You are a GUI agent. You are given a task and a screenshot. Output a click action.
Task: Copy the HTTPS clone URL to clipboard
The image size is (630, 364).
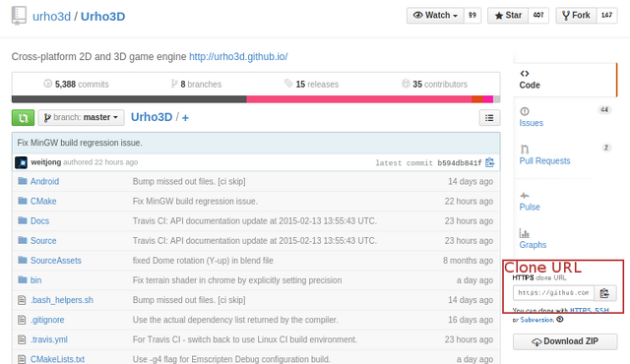[604, 293]
